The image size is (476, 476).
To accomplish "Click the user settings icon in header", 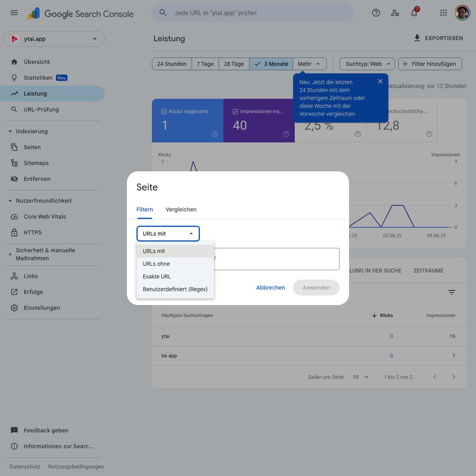I will point(395,13).
